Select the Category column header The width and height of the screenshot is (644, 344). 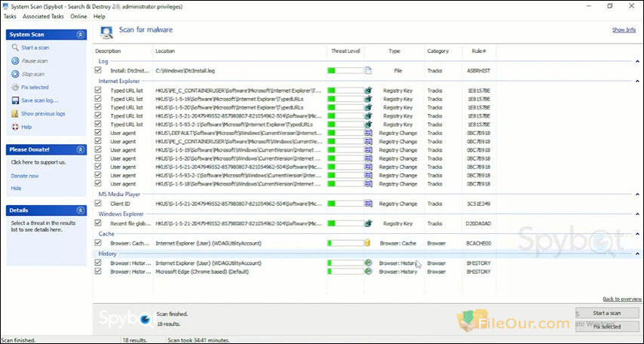click(x=443, y=51)
